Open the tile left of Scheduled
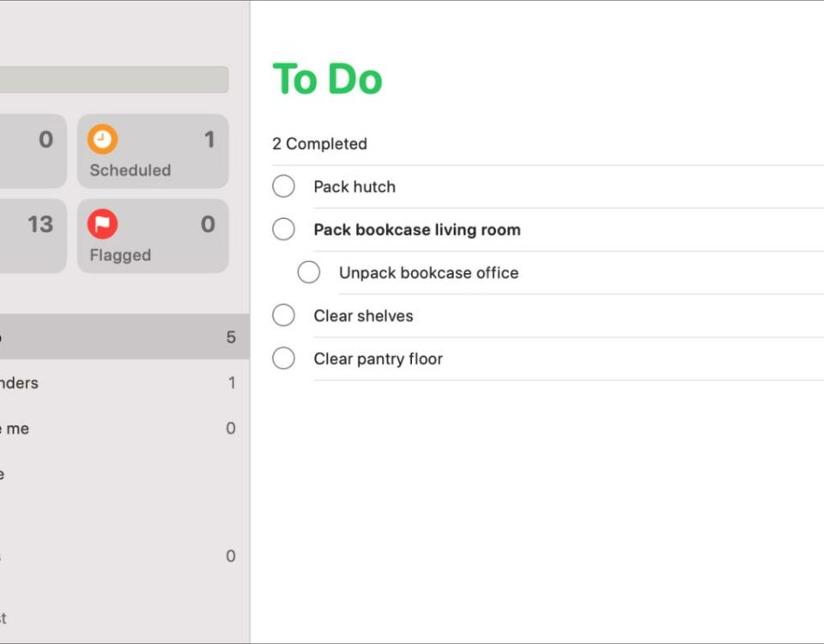Viewport: 824px width, 644px height. pyautogui.click(x=33, y=151)
